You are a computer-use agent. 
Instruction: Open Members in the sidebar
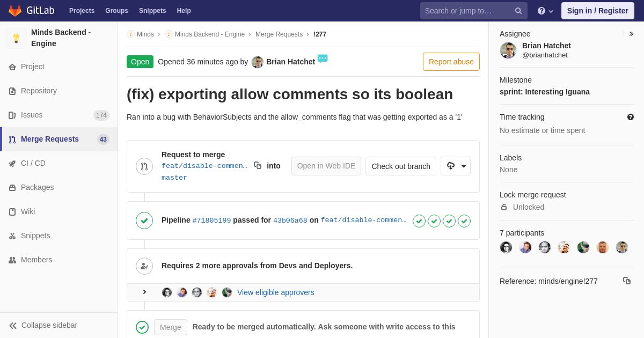[59, 260]
